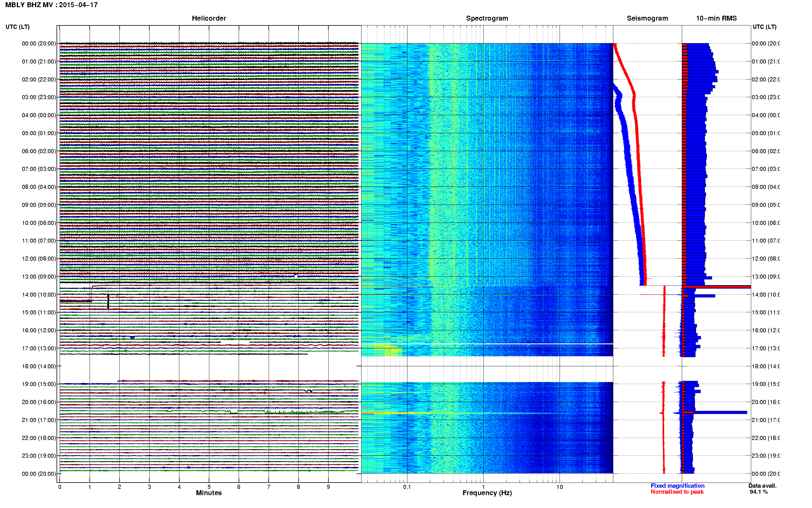Click the left '03:00 (23:00)' time label
The image size is (812, 508).
pos(39,97)
